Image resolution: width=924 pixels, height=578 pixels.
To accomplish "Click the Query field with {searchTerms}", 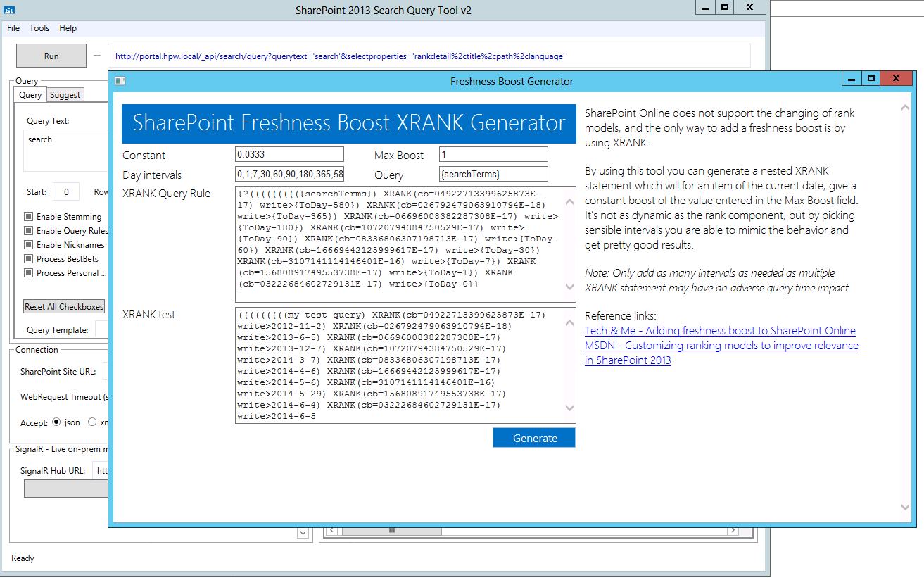I will [493, 174].
